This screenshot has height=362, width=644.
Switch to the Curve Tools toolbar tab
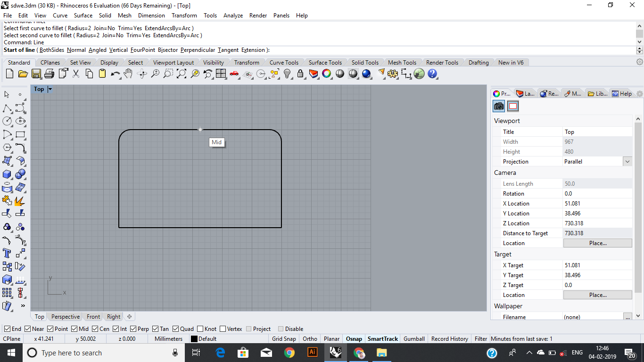(284, 63)
